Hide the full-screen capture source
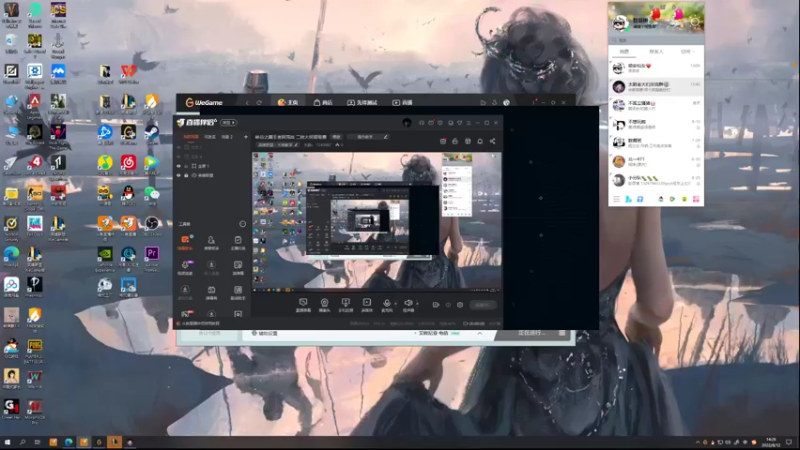 click(179, 166)
